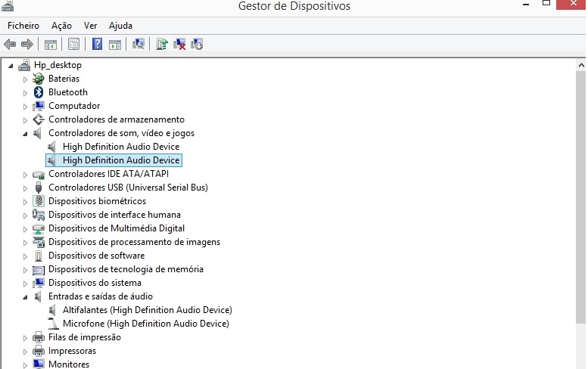Select Altifalantes (High Definition Audio Device)
This screenshot has height=369, width=588.
148,310
